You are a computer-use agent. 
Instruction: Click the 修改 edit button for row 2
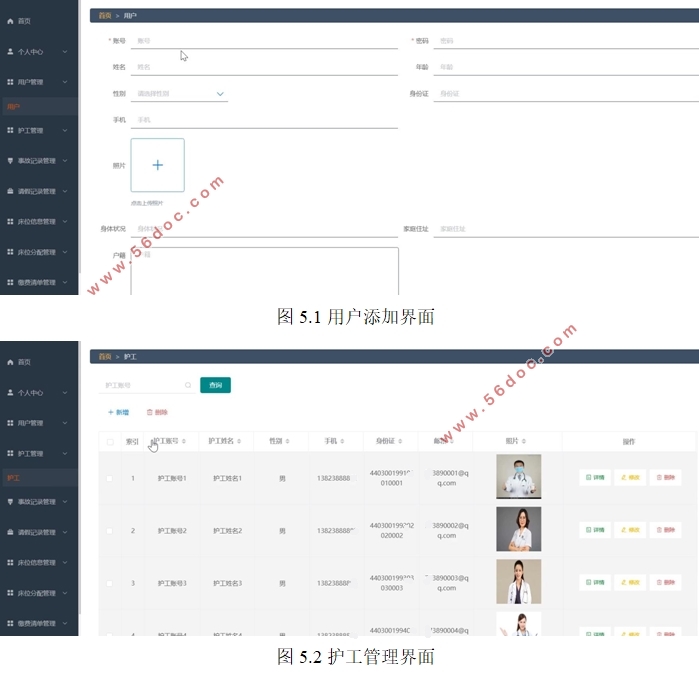pyautogui.click(x=630, y=530)
